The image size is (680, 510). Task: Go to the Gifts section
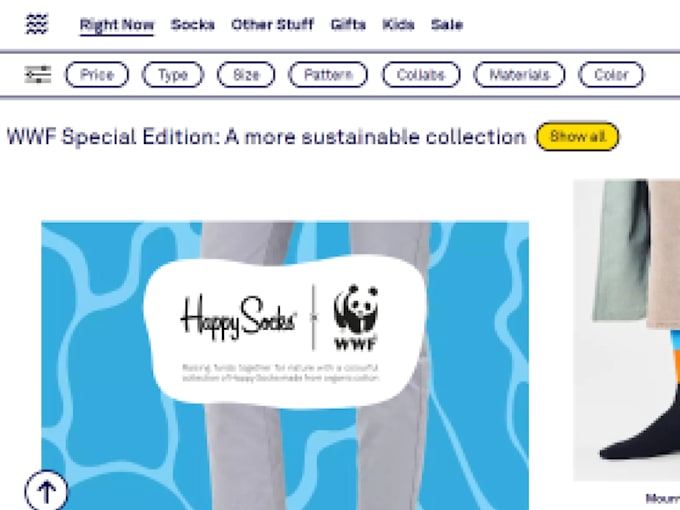point(348,25)
